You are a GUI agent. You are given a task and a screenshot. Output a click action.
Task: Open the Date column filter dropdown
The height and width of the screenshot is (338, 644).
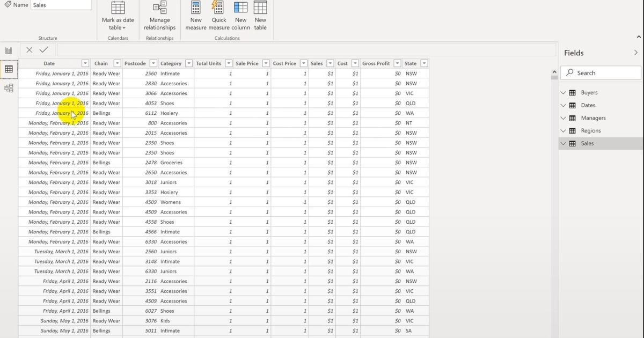(85, 63)
